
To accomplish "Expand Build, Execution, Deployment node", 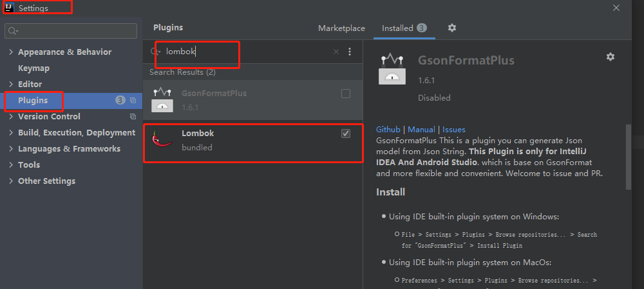I will pyautogui.click(x=11, y=132).
